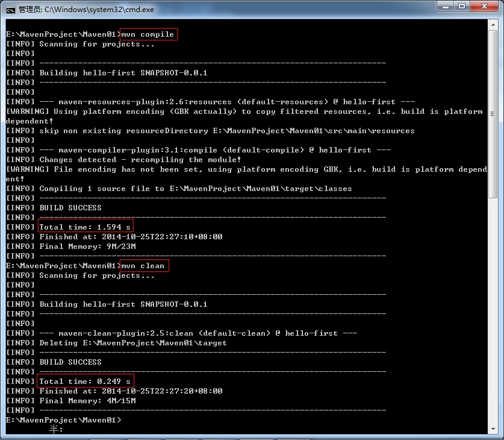
Task: Click 'Final Memory: 9M/23M' text
Action: 87,247
